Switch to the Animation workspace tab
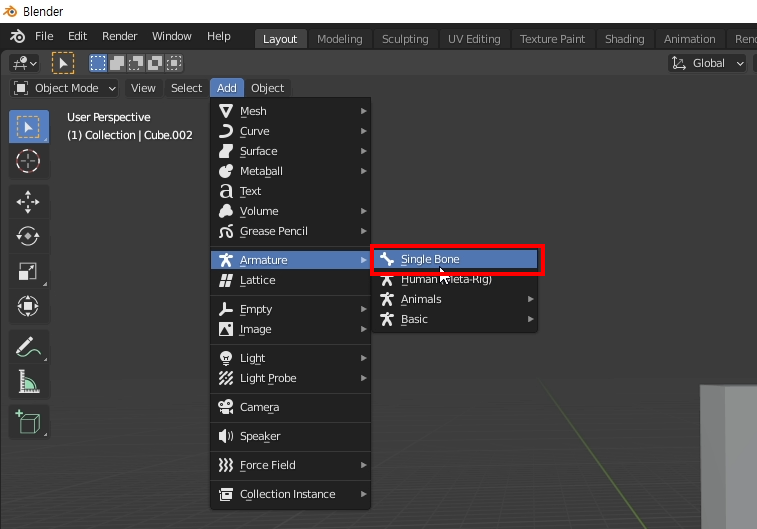This screenshot has height=529, width=757. point(689,39)
